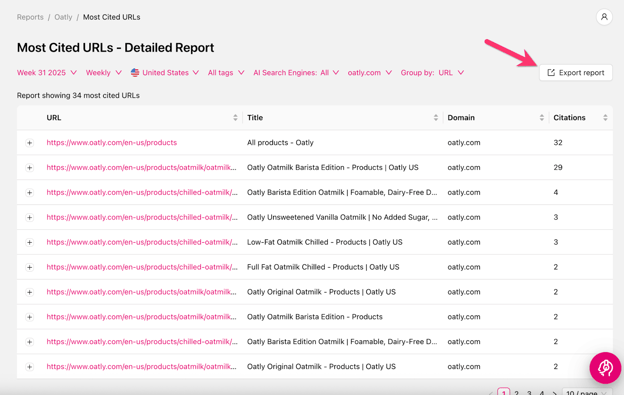
Task: Open the Weekly frequency dropdown
Action: (x=103, y=73)
